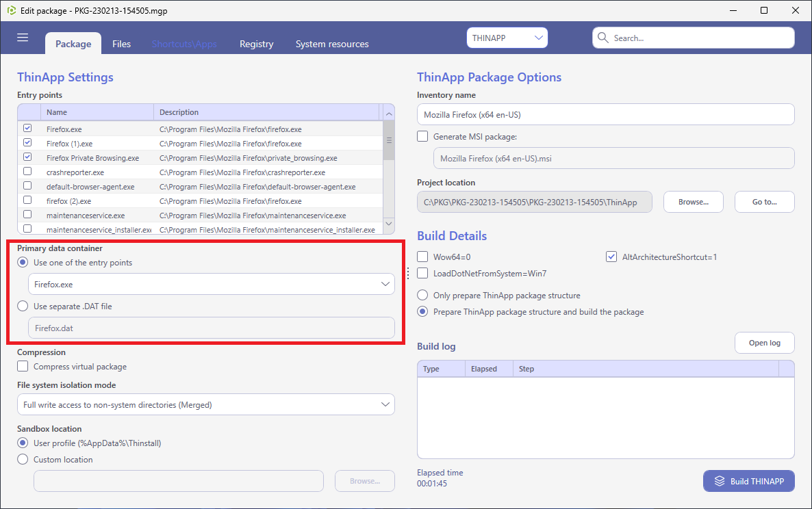Screen dimensions: 812x509
Task: Enable the crashreporter.exe entry point
Action: (x=27, y=171)
